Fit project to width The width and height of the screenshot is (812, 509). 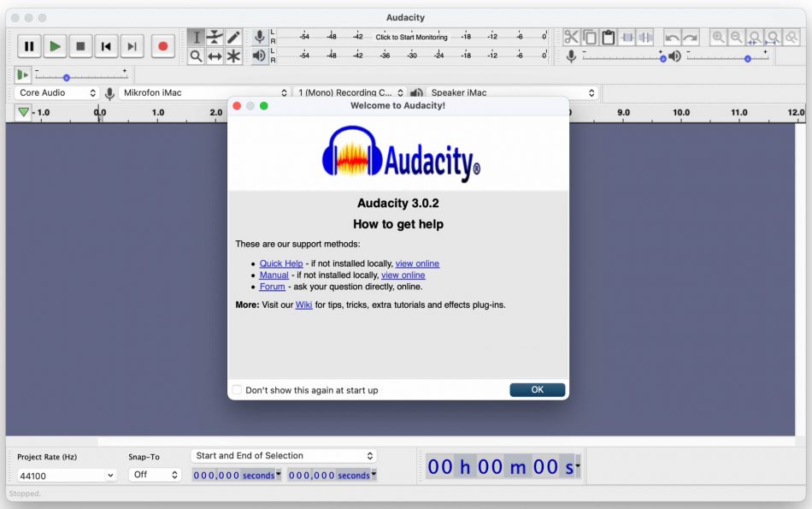(774, 38)
